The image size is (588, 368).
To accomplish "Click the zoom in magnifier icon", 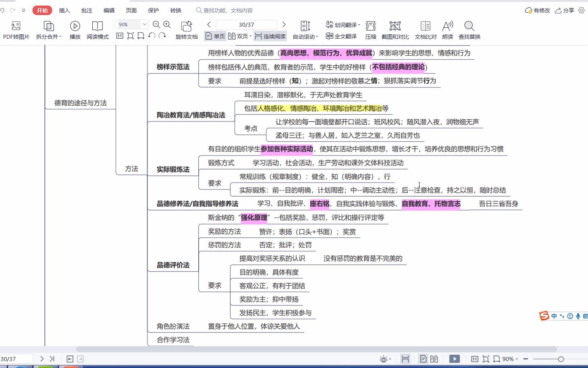I will (x=167, y=25).
